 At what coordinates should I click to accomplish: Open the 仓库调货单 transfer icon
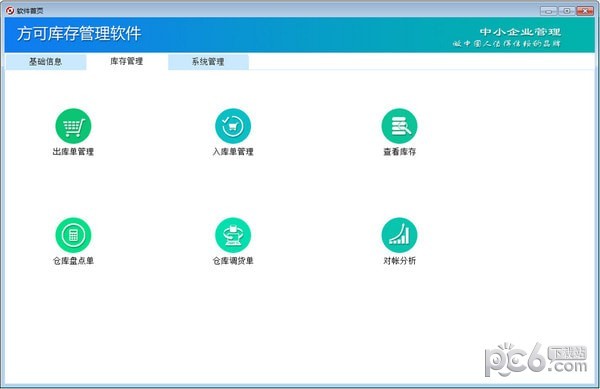(x=233, y=235)
